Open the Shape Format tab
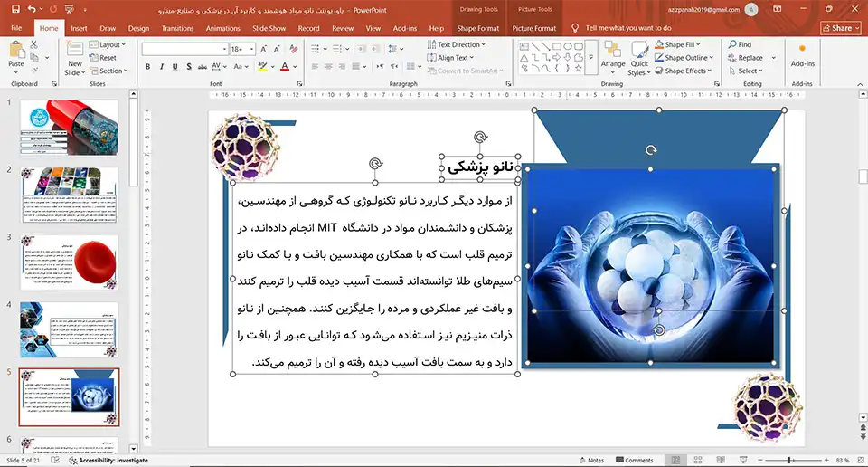Image resolution: width=868 pixels, height=467 pixels. (477, 28)
